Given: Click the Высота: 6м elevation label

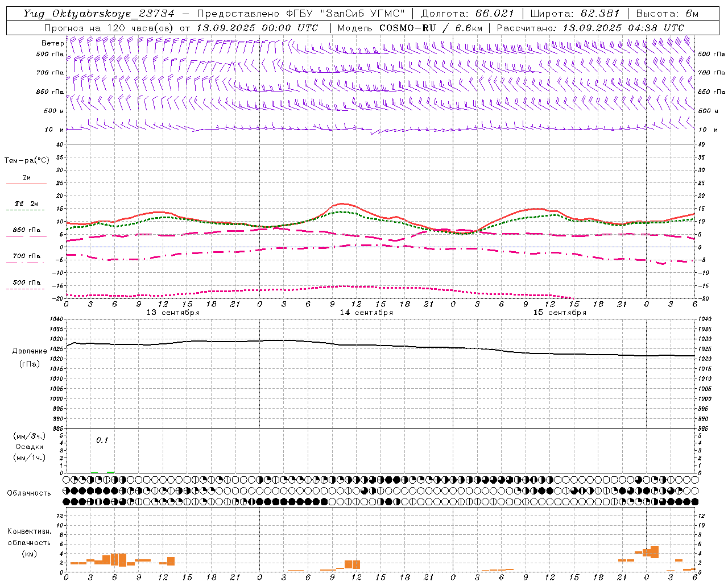Looking at the screenshot, I should pos(667,14).
